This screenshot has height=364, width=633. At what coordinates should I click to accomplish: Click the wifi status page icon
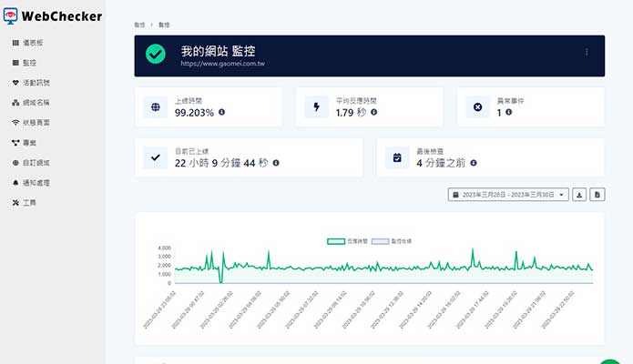[15, 123]
